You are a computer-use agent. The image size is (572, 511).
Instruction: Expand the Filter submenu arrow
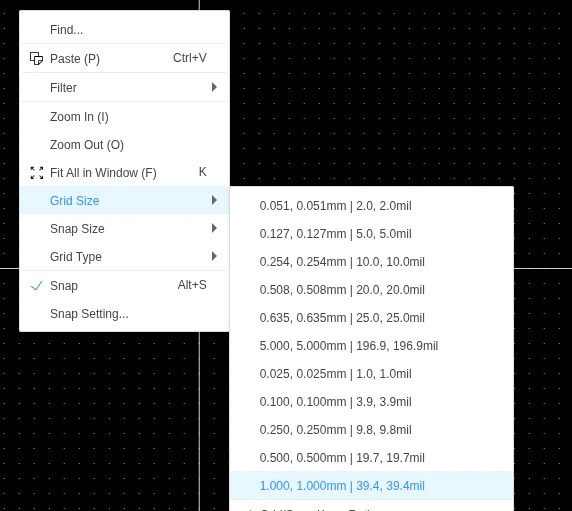click(x=214, y=87)
